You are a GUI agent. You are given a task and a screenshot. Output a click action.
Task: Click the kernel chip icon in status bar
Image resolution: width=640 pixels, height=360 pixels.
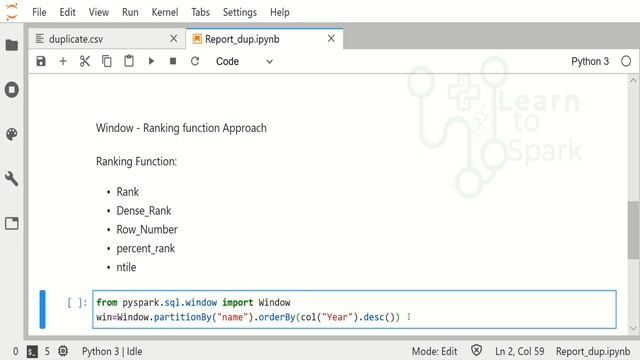[x=63, y=351]
